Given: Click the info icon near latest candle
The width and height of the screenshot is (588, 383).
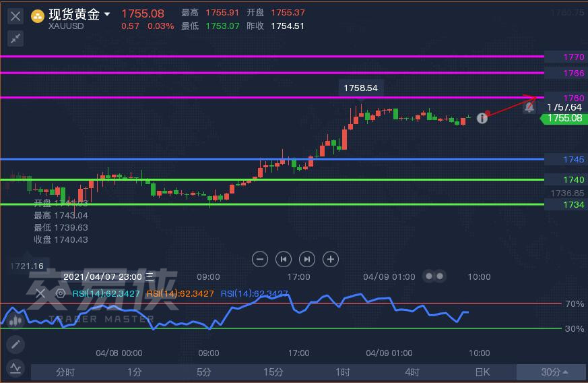Looking at the screenshot, I should point(482,118).
